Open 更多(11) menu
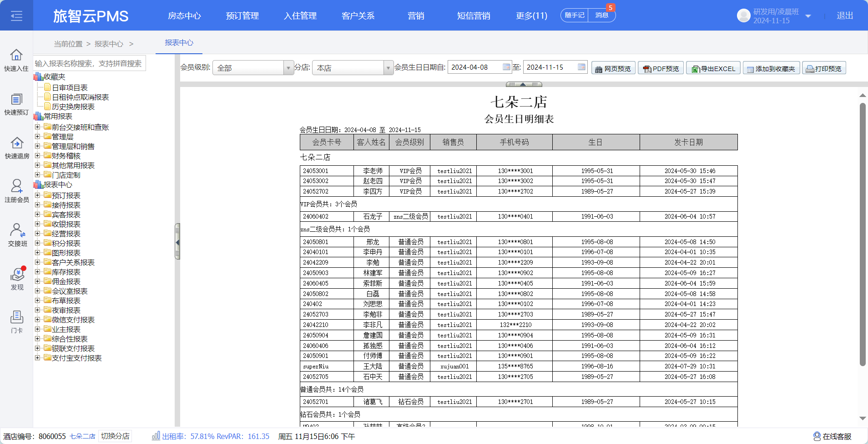Viewport: 868px width, 444px height. click(532, 16)
